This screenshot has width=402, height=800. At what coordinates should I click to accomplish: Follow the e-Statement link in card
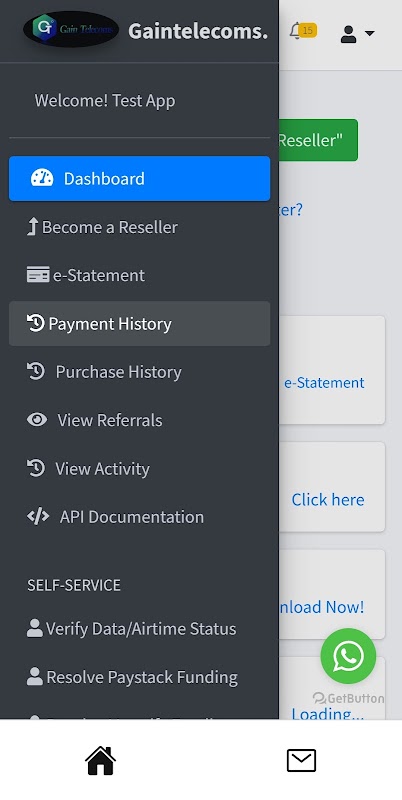[324, 383]
